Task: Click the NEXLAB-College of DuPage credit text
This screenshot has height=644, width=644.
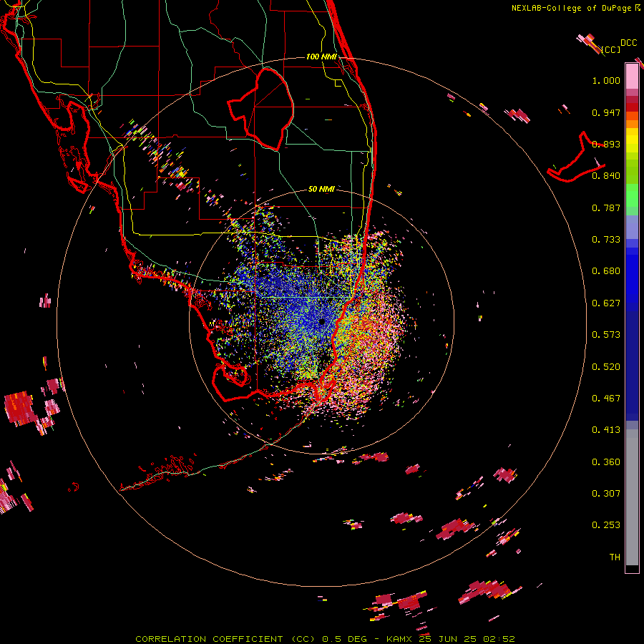Action: coord(571,8)
